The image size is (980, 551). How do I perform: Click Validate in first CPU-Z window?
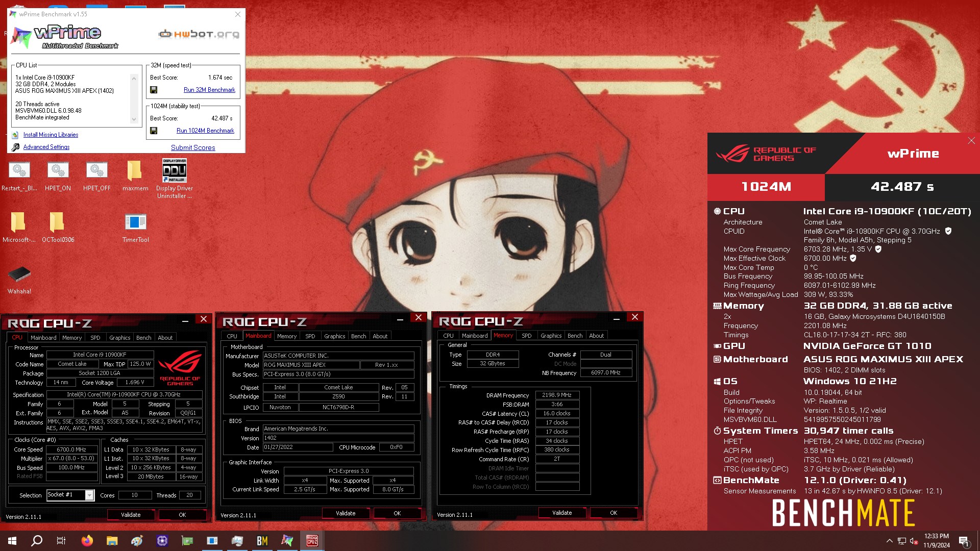[131, 515]
